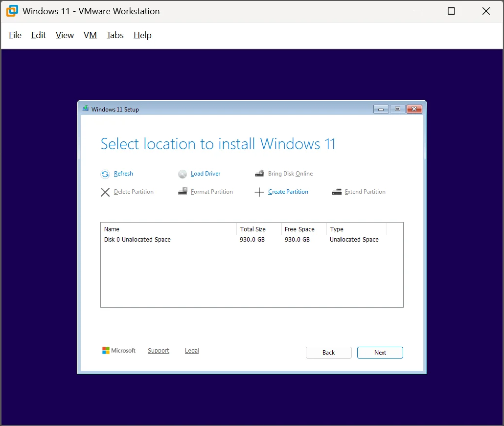504x426 pixels.
Task: Click the Create Partition plus icon
Action: 259,192
